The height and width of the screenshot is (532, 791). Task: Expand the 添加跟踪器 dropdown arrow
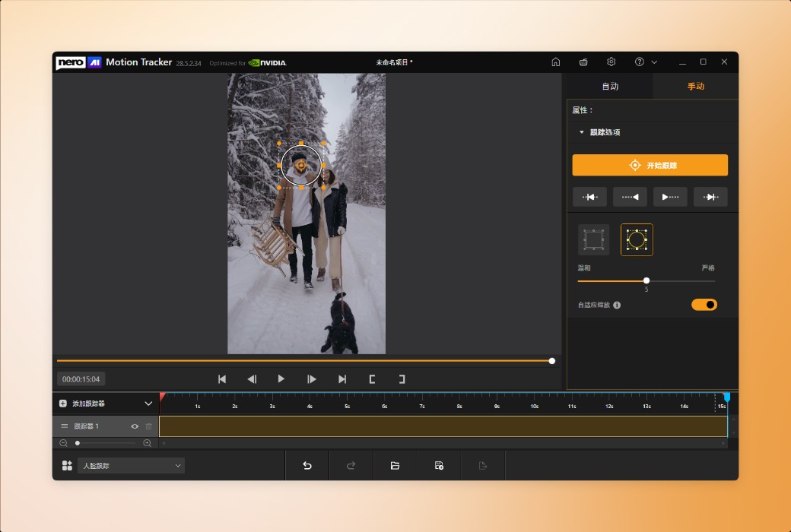[148, 404]
